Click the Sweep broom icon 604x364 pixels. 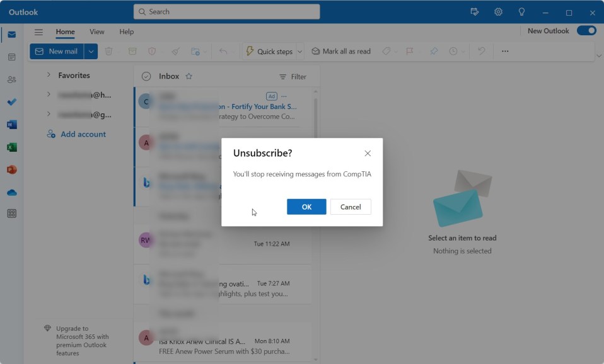click(x=176, y=51)
